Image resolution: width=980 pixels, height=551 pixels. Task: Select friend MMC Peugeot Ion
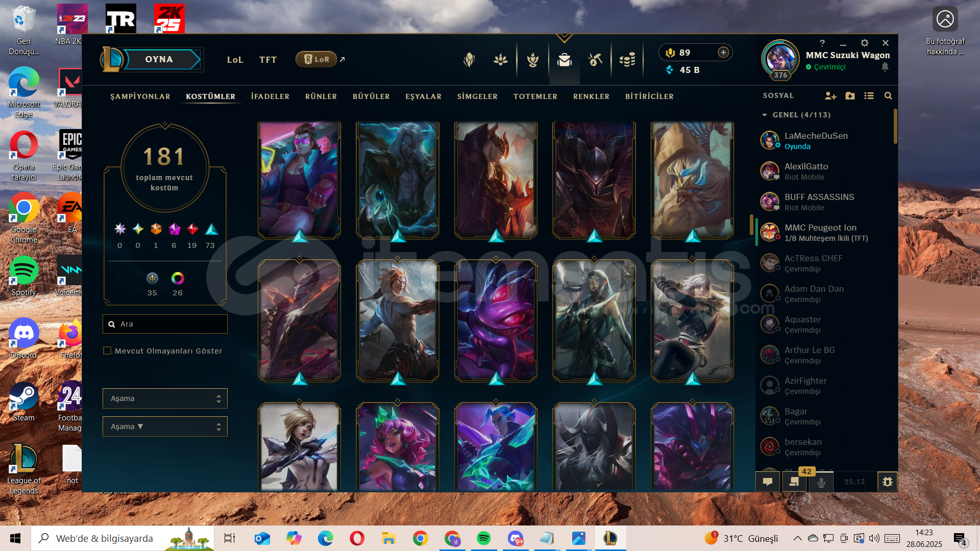[x=824, y=232]
